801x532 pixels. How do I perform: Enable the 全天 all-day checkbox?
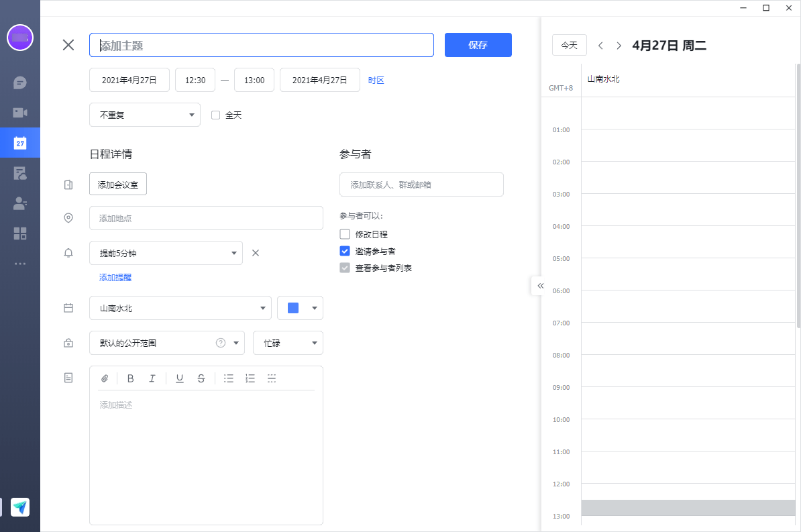tap(216, 115)
